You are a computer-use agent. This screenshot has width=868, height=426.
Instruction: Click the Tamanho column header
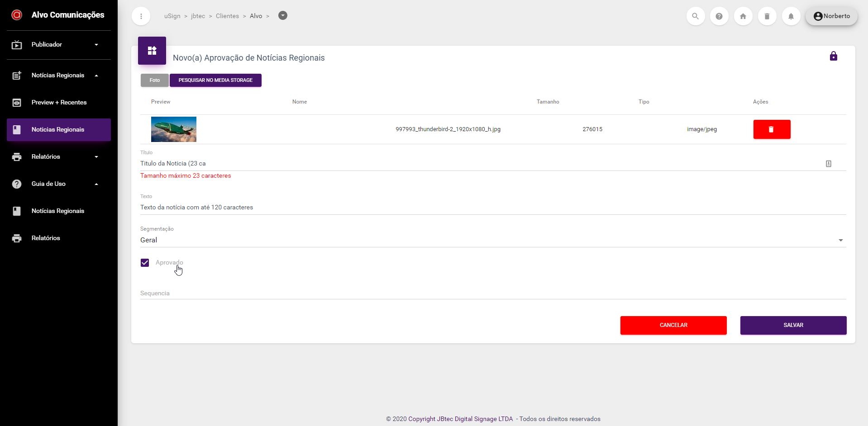pos(548,102)
